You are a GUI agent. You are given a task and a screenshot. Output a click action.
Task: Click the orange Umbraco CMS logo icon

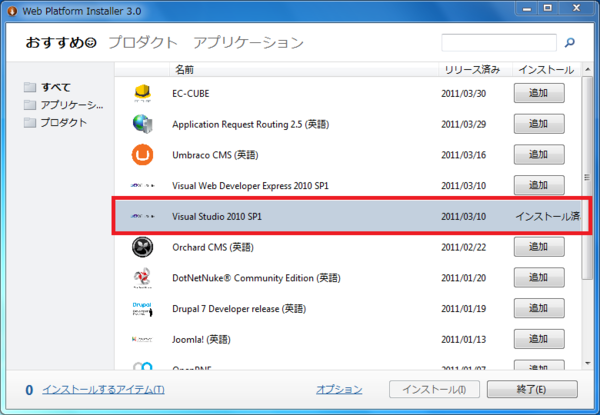click(142, 155)
